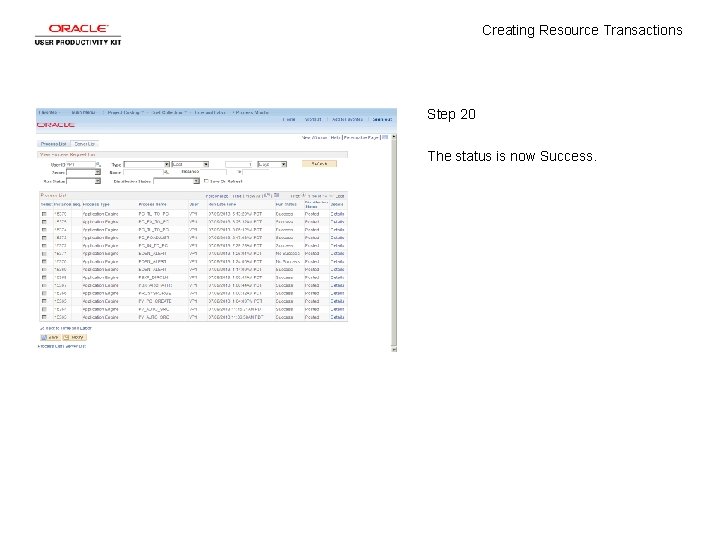Open Details for the PC_POADJUST row
The width and height of the screenshot is (720, 540).
pyautogui.click(x=337, y=238)
